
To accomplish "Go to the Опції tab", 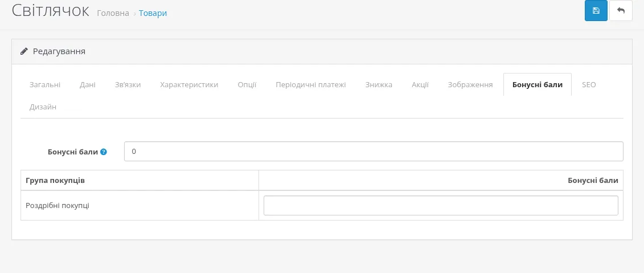I will pos(247,85).
